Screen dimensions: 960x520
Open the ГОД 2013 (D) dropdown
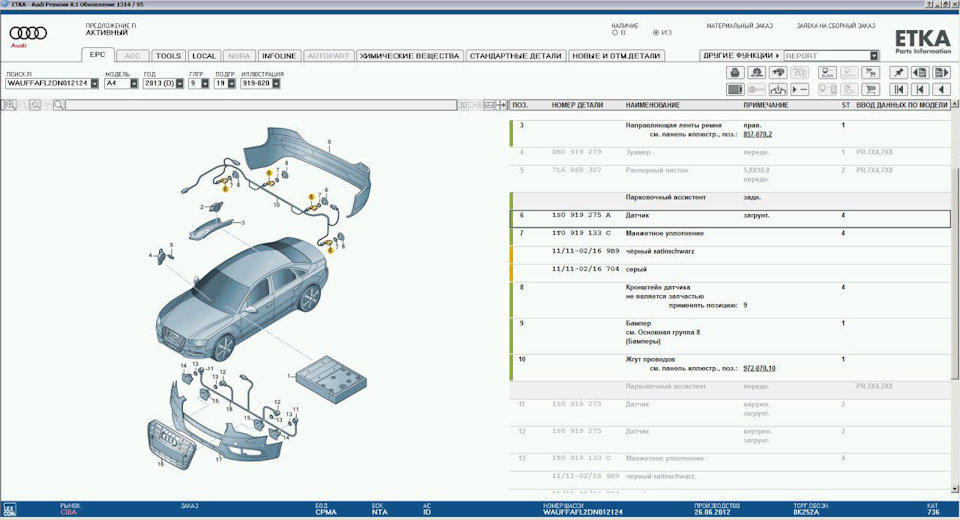point(179,83)
